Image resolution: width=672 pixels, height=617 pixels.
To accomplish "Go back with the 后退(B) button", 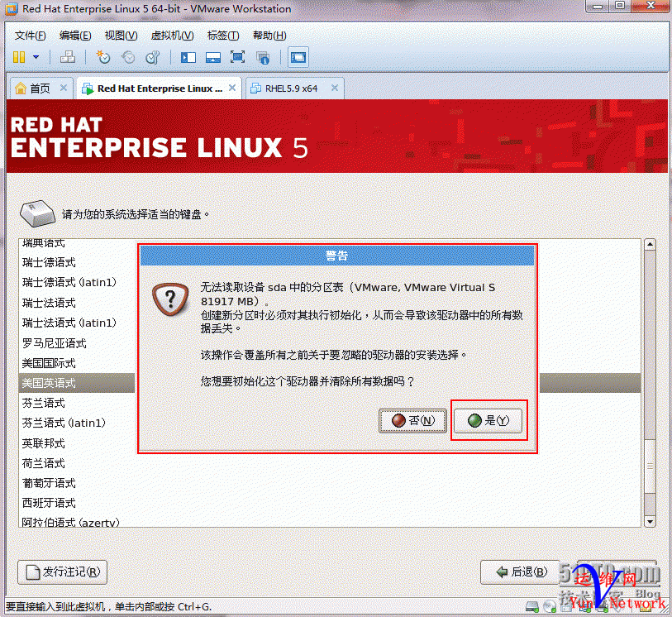I will click(x=520, y=572).
